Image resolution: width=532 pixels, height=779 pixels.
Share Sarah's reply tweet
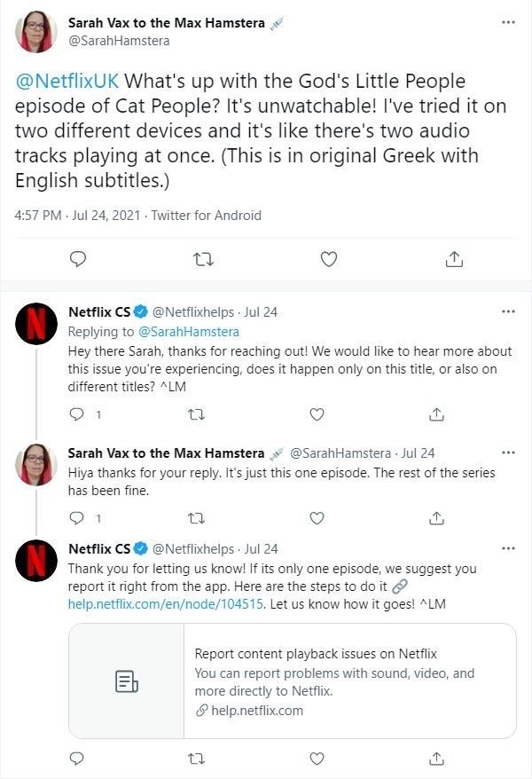[436, 518]
